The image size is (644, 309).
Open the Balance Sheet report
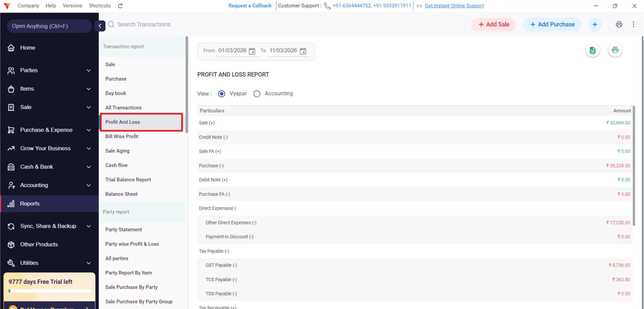[121, 194]
